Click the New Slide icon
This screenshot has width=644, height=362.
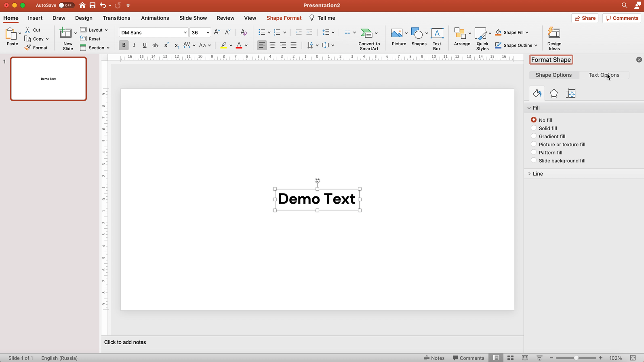coord(65,33)
